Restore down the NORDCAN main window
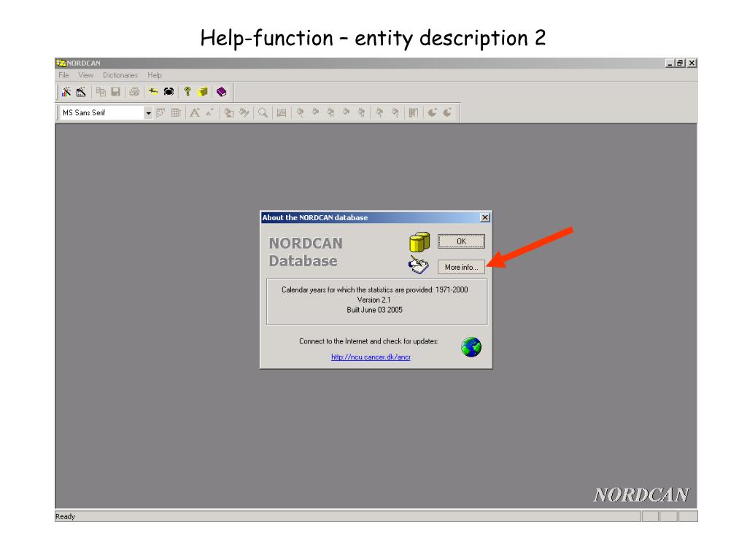This screenshot has width=747, height=560. (x=680, y=63)
